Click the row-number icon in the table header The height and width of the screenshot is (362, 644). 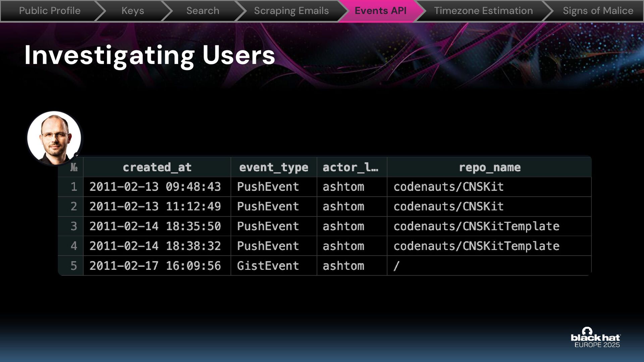tap(74, 167)
